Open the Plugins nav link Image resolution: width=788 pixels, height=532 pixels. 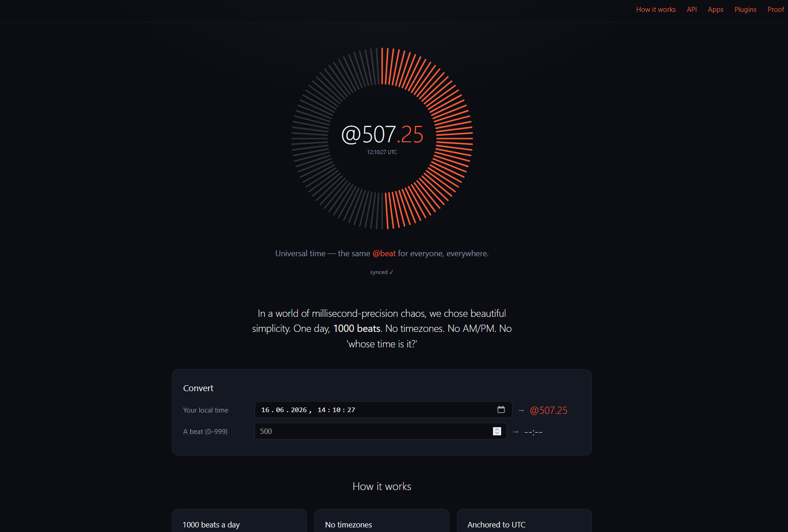pyautogui.click(x=745, y=10)
